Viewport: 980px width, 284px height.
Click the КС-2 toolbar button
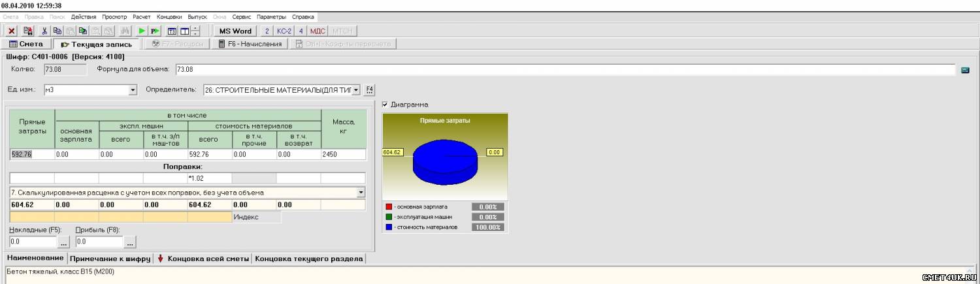284,31
